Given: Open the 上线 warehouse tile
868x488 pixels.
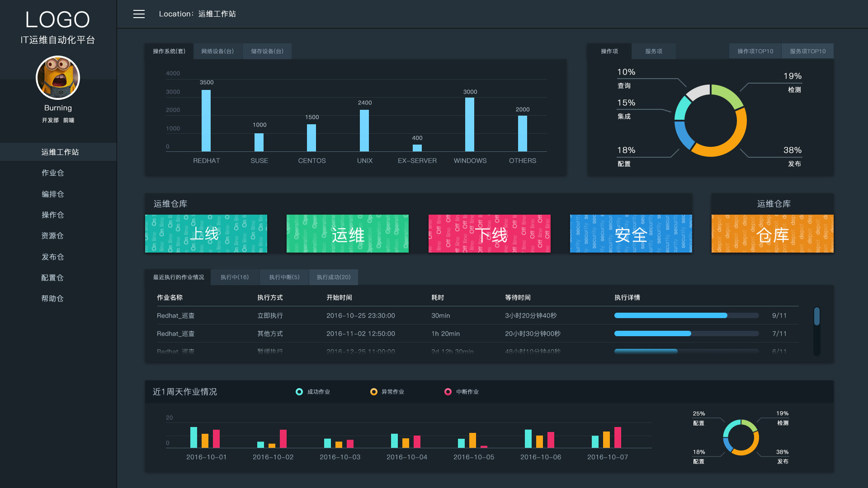Looking at the screenshot, I should coord(206,234).
